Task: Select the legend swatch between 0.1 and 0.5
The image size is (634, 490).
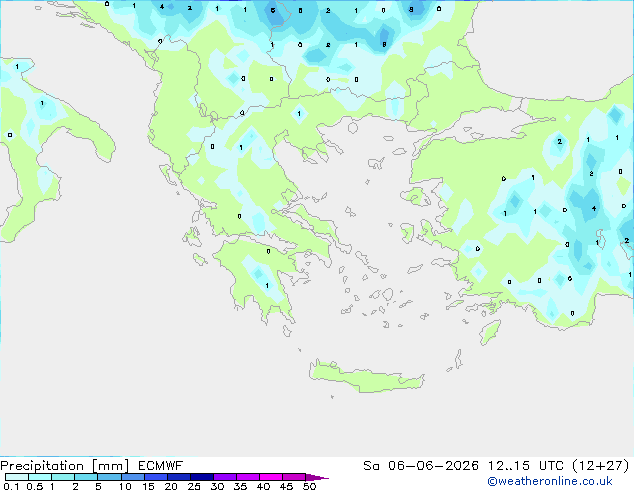Action: click(x=17, y=477)
